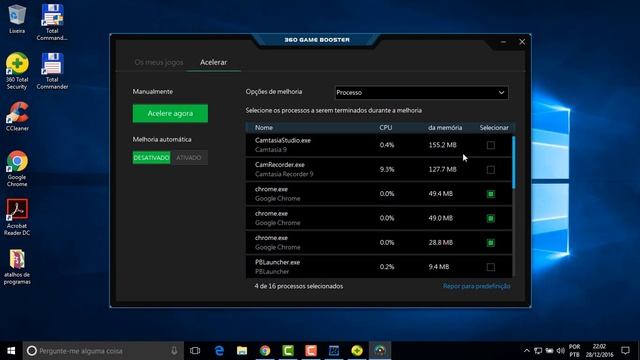Image resolution: width=640 pixels, height=360 pixels.
Task: Click the Nome column header
Action: point(264,128)
